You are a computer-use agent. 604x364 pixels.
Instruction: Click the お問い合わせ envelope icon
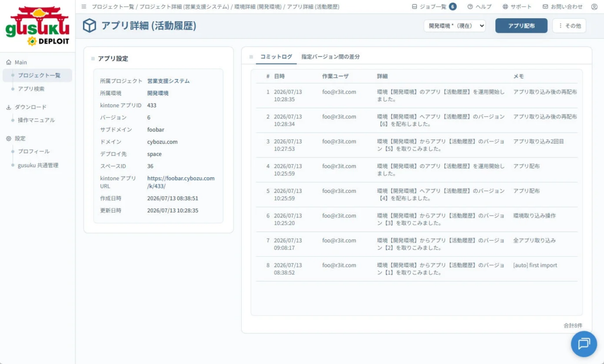click(x=545, y=7)
